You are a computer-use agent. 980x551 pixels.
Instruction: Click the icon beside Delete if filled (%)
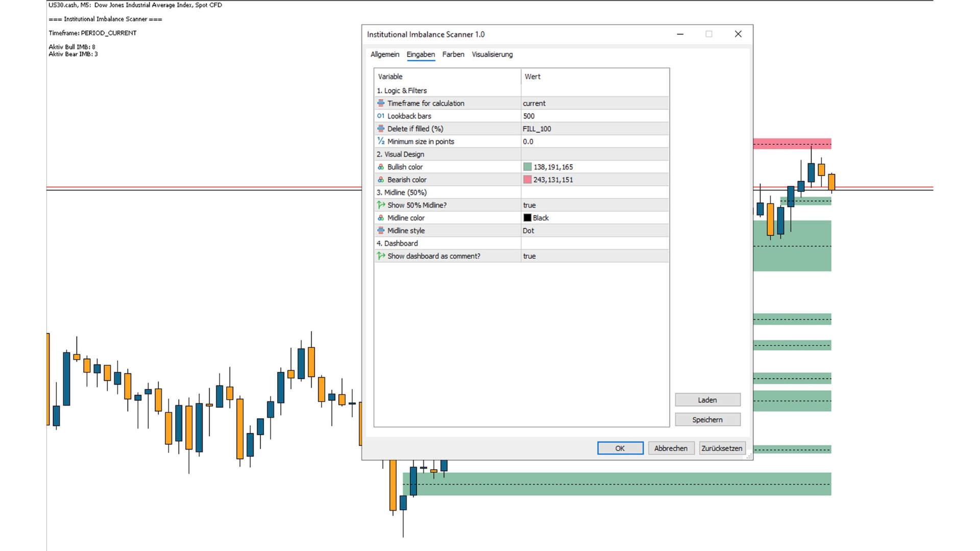point(381,129)
